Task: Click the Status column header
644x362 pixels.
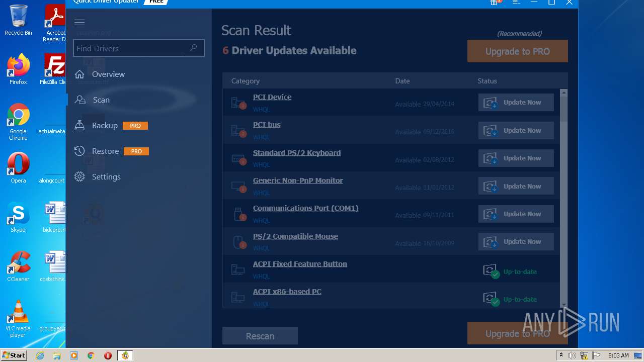Action: (487, 81)
